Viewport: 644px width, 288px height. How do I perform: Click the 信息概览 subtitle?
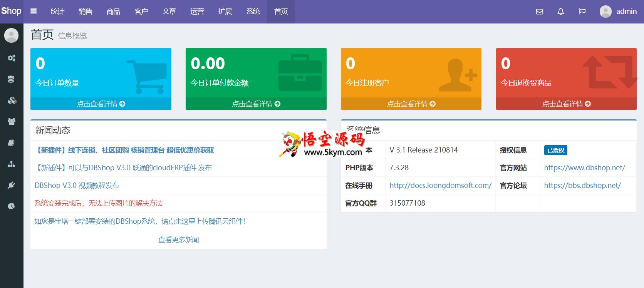[x=72, y=36]
